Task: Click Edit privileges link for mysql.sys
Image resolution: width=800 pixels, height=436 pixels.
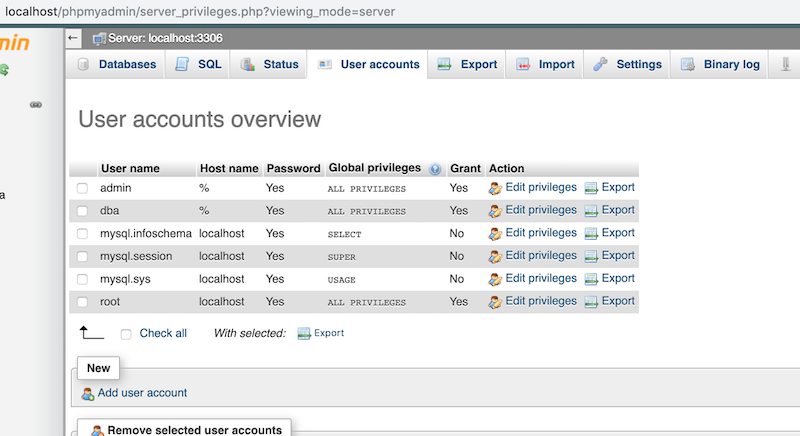Action: point(541,278)
